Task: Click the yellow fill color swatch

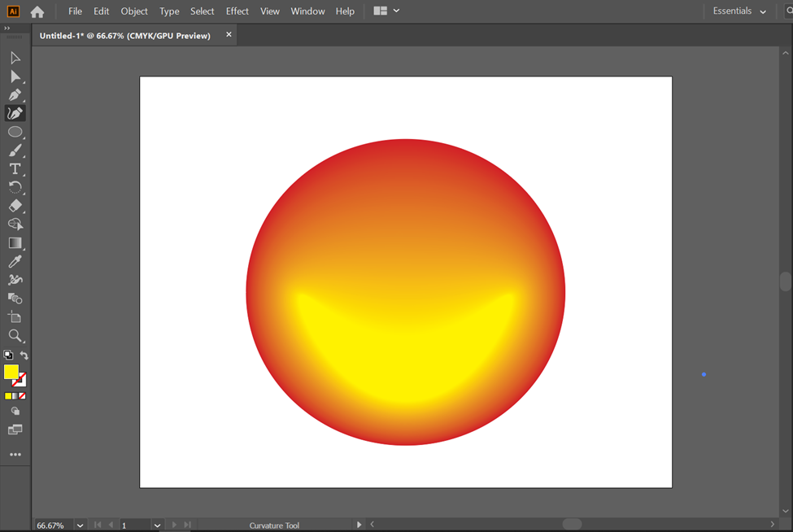Action: [x=11, y=372]
